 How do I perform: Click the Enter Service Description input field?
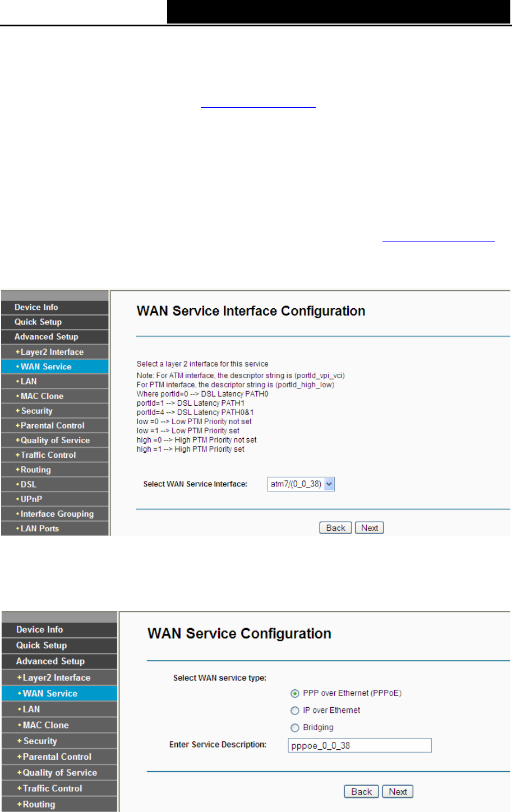point(360,745)
